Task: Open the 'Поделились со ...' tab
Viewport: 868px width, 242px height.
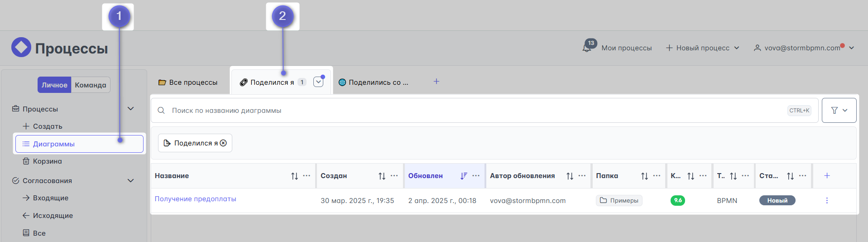Action: click(x=374, y=82)
